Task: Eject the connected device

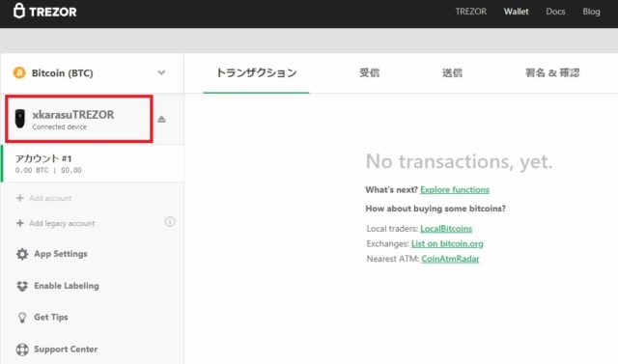Action: (161, 119)
